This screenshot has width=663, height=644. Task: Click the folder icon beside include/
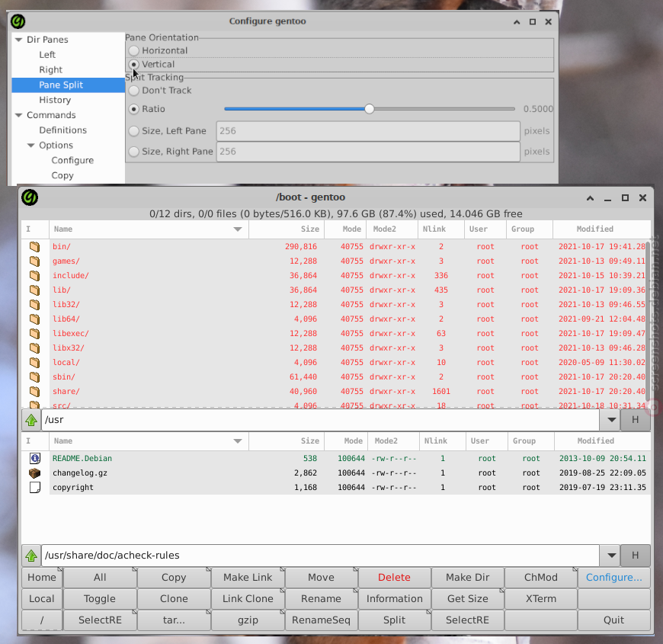tap(34, 275)
